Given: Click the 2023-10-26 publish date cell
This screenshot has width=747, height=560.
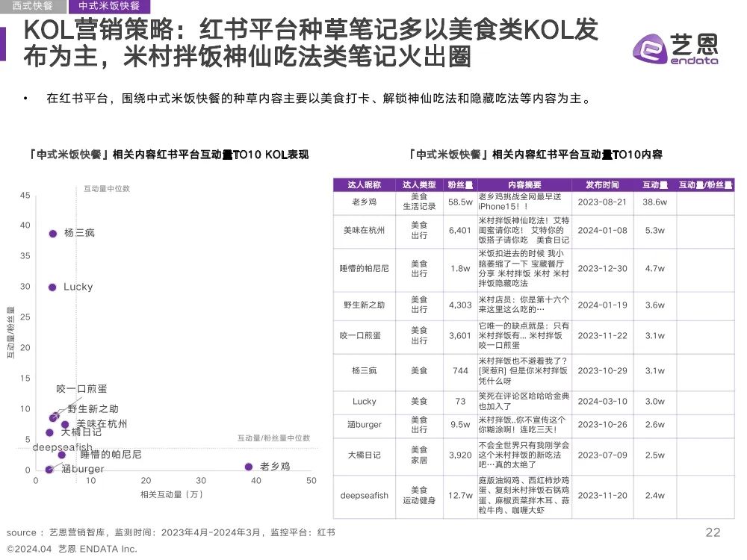Looking at the screenshot, I should pos(602,425).
